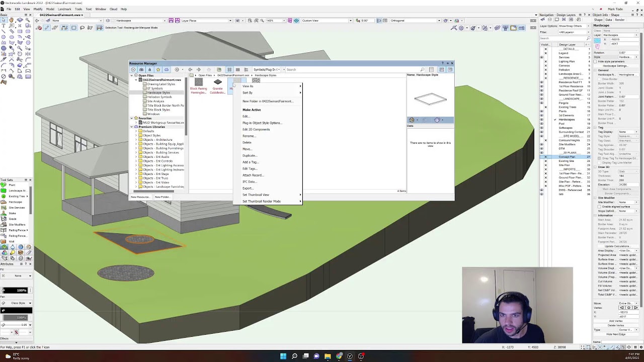Toggle Display Tag Line Marker checkbox
644x362 pixels.
(599, 162)
